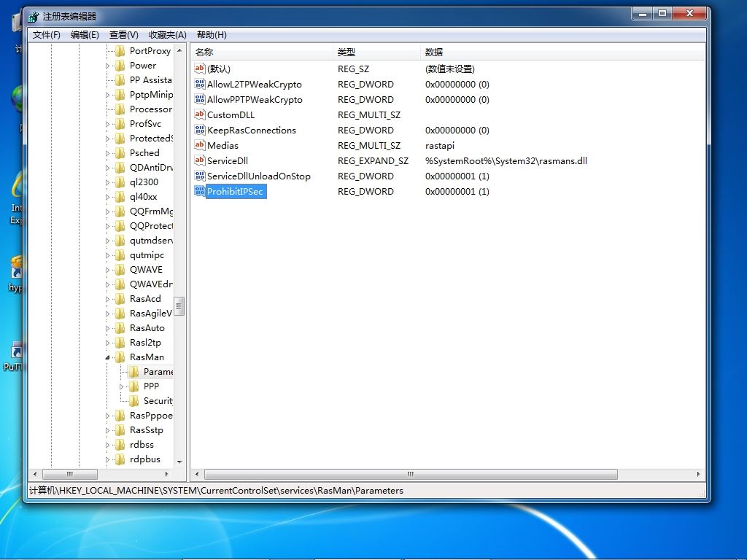Click the AllowPPTPWeakCrypto DWORD value icon
This screenshot has width=747, height=560.
click(200, 99)
